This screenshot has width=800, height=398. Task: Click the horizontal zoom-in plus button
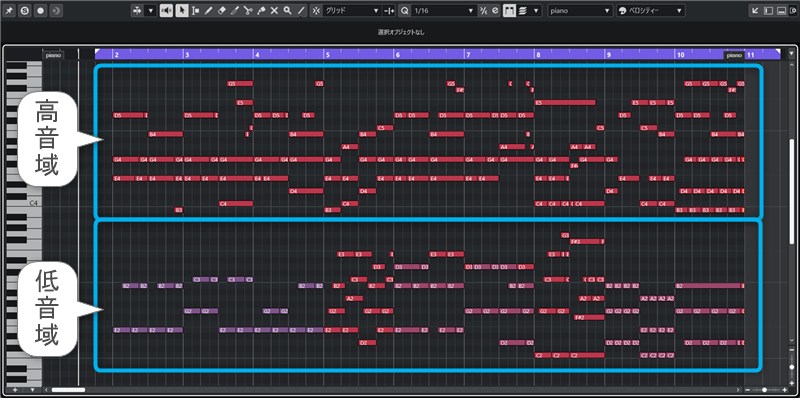(784, 390)
